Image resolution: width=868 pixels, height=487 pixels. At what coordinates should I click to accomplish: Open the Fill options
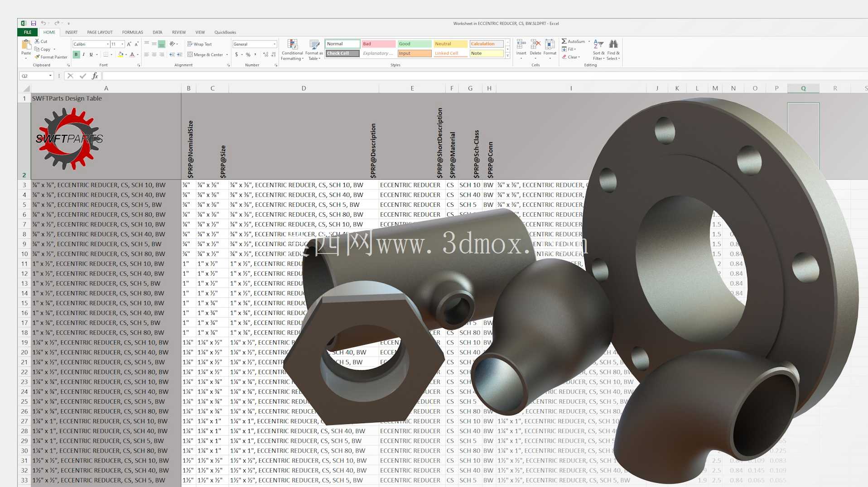point(569,49)
